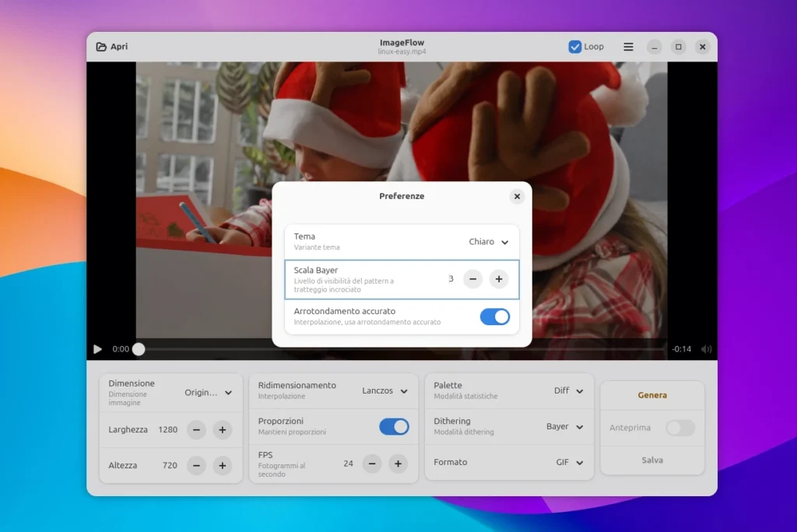Decrease the Scala Bayer value with minus
The width and height of the screenshot is (797, 532).
click(x=472, y=279)
